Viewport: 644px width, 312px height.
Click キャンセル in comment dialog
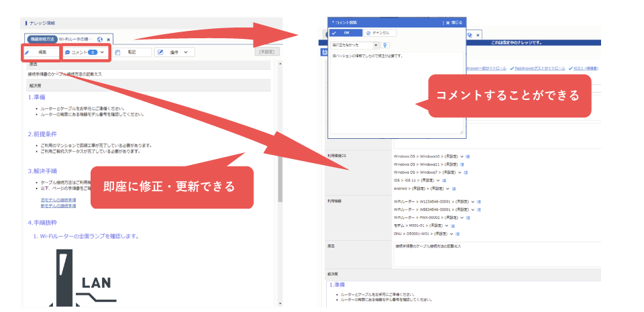380,32
